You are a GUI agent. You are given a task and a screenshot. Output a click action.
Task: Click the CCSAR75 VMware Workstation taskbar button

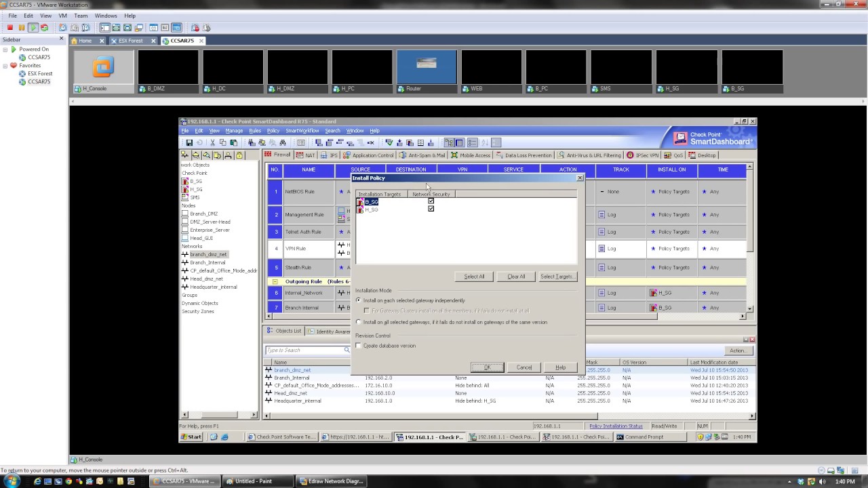point(184,481)
